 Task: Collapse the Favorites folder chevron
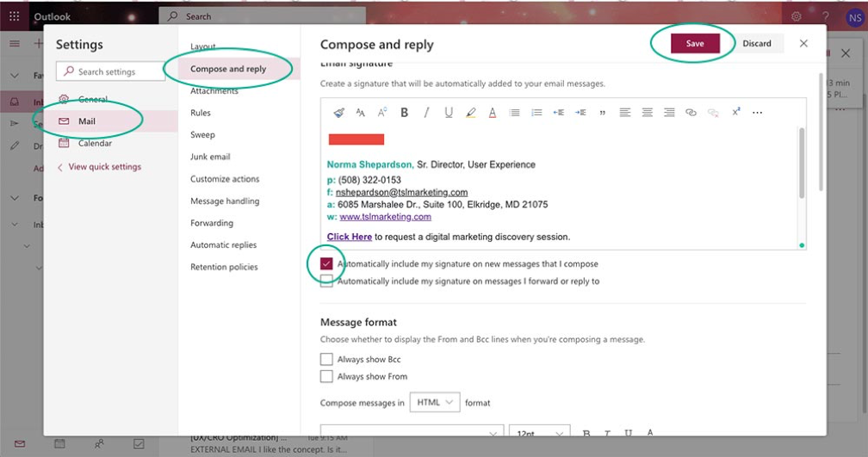15,75
